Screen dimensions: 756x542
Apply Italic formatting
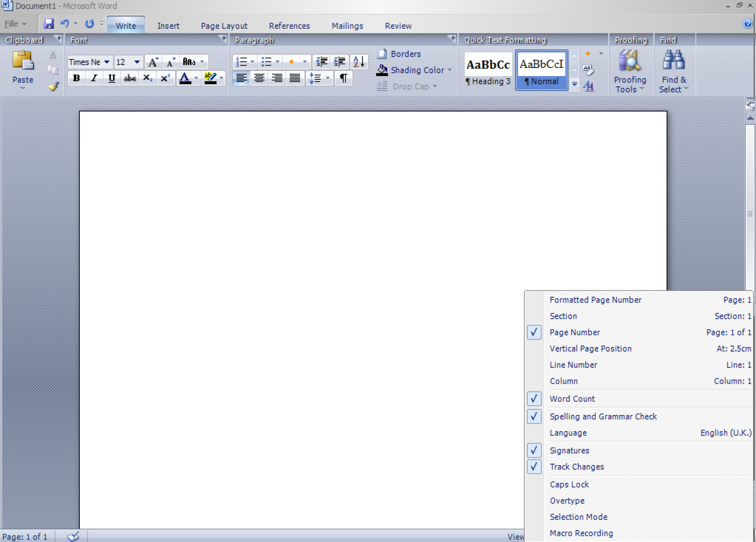(94, 78)
